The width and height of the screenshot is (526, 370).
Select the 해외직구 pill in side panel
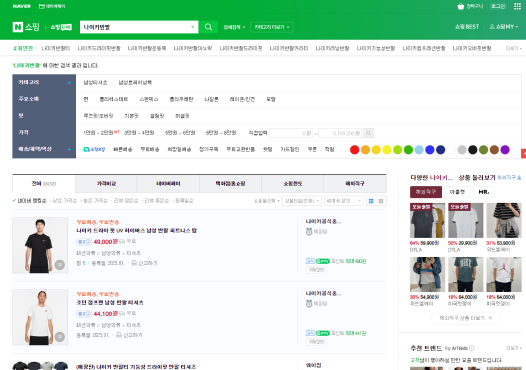[426, 192]
